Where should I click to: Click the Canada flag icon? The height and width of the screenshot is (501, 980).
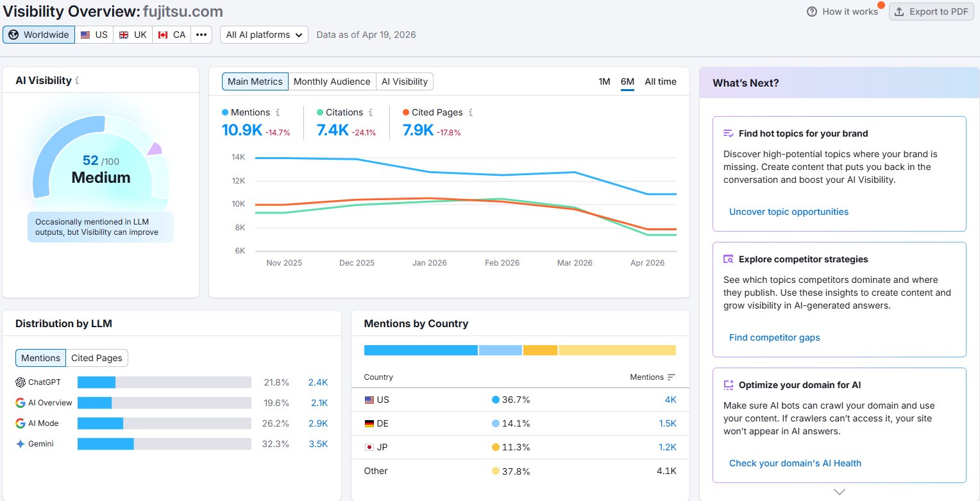click(x=163, y=35)
